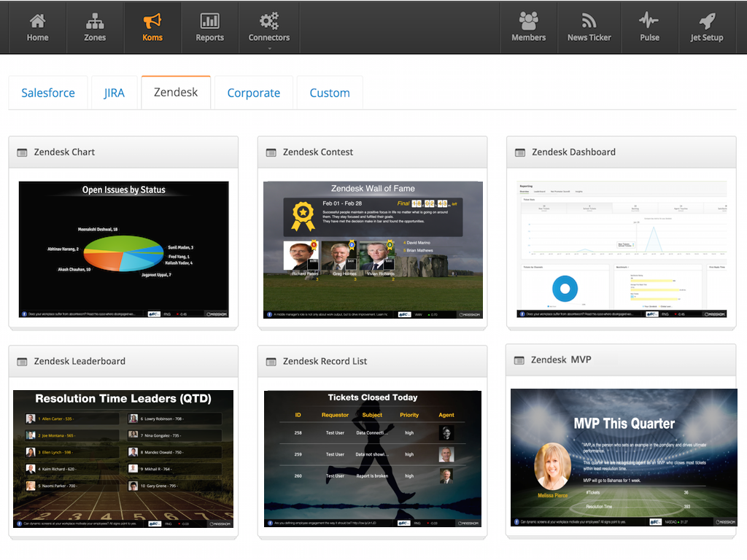The height and width of the screenshot is (560, 747).
Task: Switch to the Salesforce tab
Action: coord(48,93)
